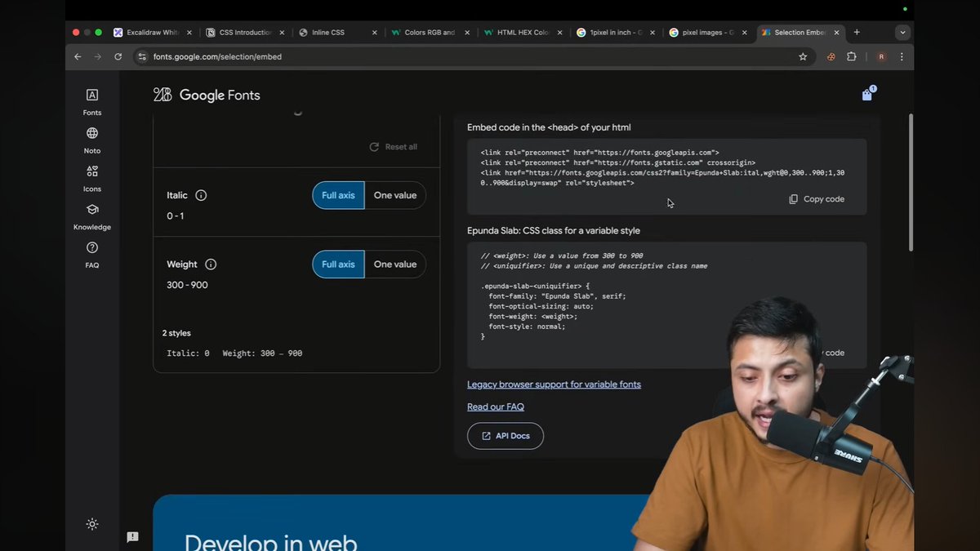Click the browser forward arrow
Image resolution: width=980 pixels, height=551 pixels.
(x=98, y=56)
